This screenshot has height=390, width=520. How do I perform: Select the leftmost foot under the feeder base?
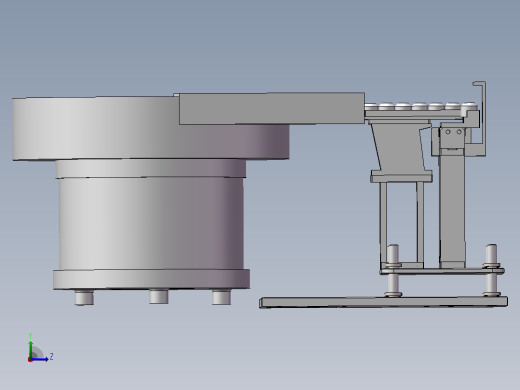click(84, 297)
